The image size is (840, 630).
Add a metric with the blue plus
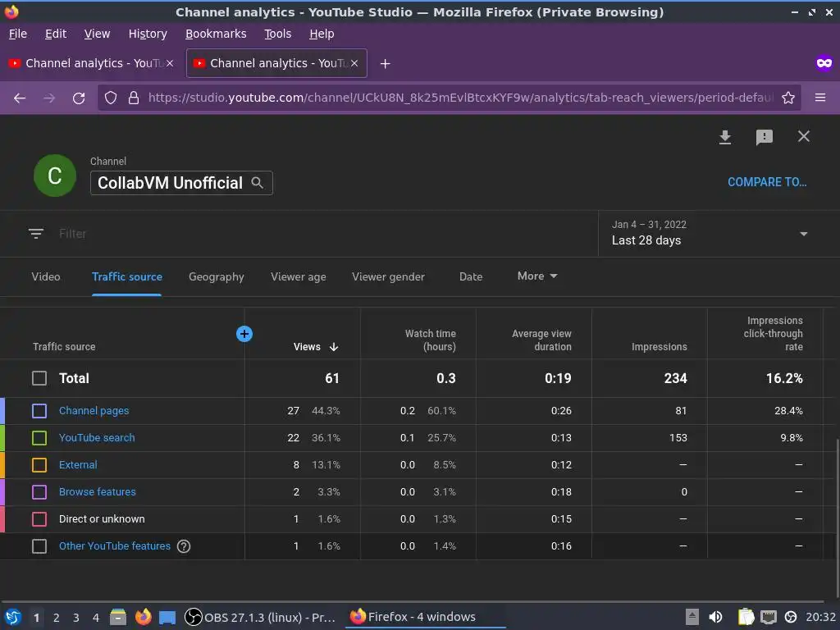pos(244,334)
